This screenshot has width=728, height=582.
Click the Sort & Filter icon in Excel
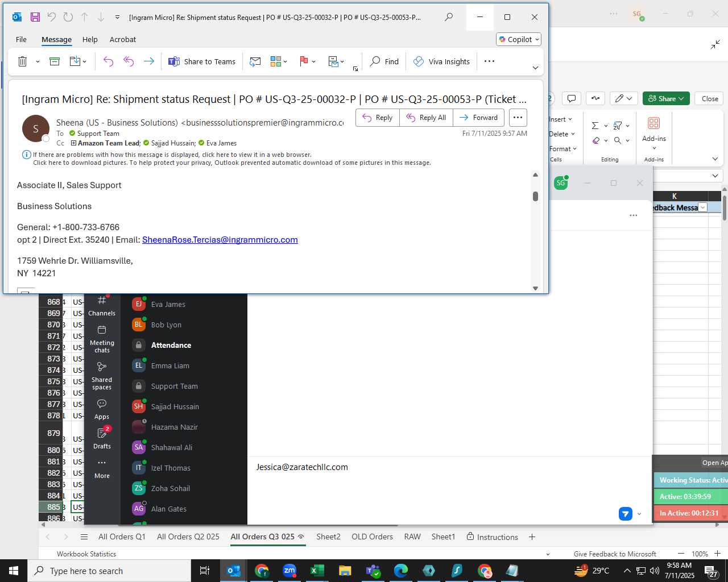point(618,126)
